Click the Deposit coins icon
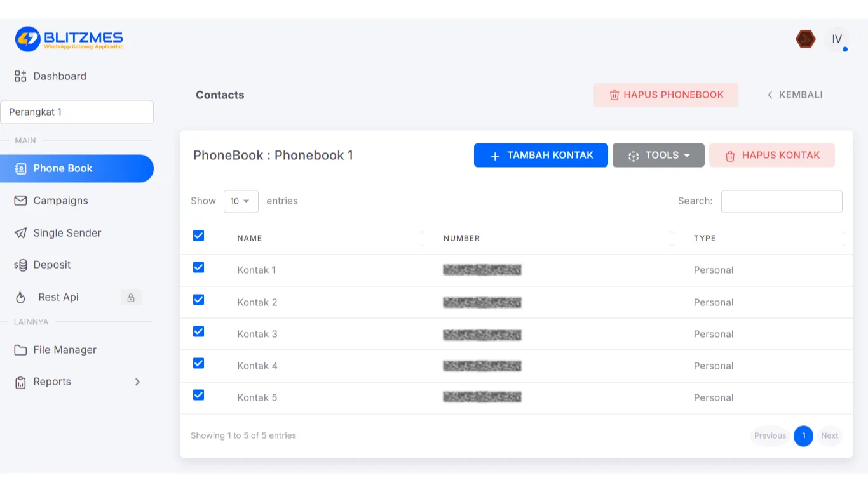This screenshot has height=492, width=868. [x=20, y=265]
